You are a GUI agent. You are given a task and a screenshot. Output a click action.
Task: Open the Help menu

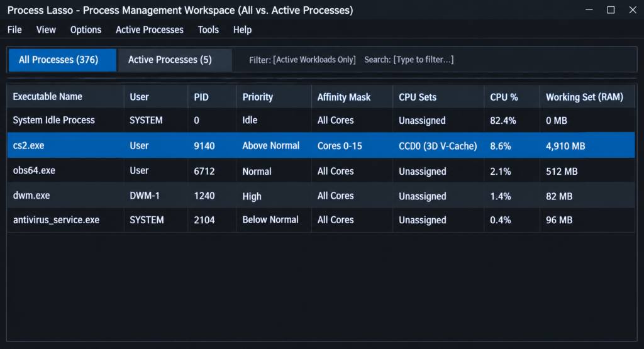(242, 30)
